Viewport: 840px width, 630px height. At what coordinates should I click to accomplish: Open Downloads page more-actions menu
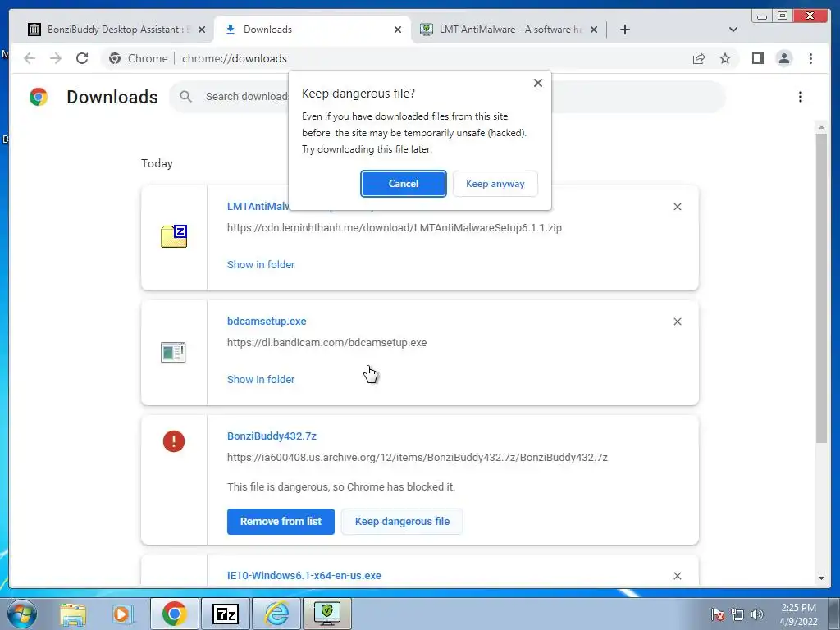coord(801,97)
